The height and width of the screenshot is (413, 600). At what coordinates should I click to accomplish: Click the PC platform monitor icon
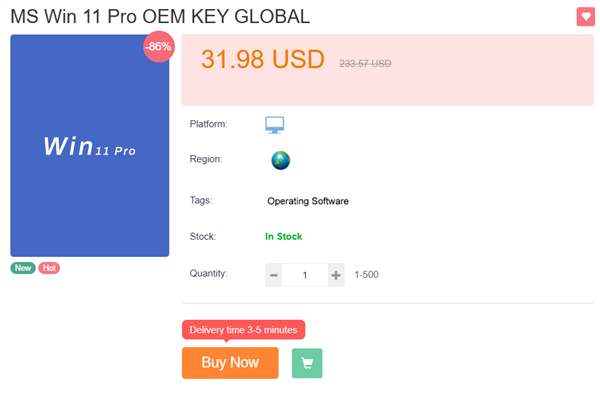click(x=275, y=125)
